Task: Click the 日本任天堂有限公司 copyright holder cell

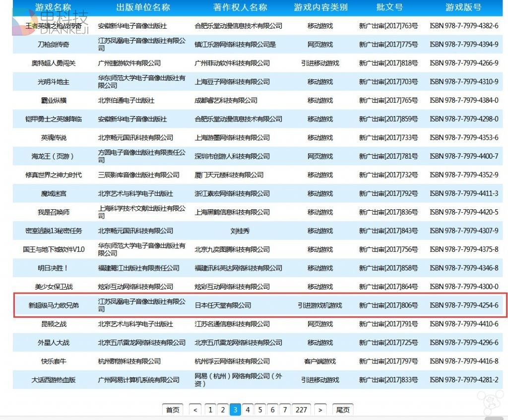Action: tap(223, 305)
